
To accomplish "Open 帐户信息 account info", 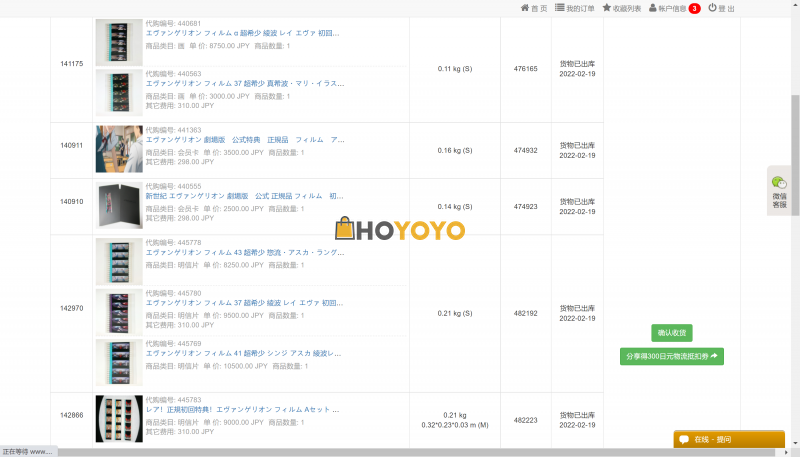I will coord(668,8).
